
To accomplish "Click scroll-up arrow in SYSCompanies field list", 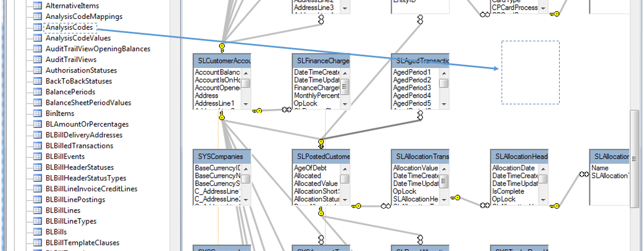I will 246,168.
